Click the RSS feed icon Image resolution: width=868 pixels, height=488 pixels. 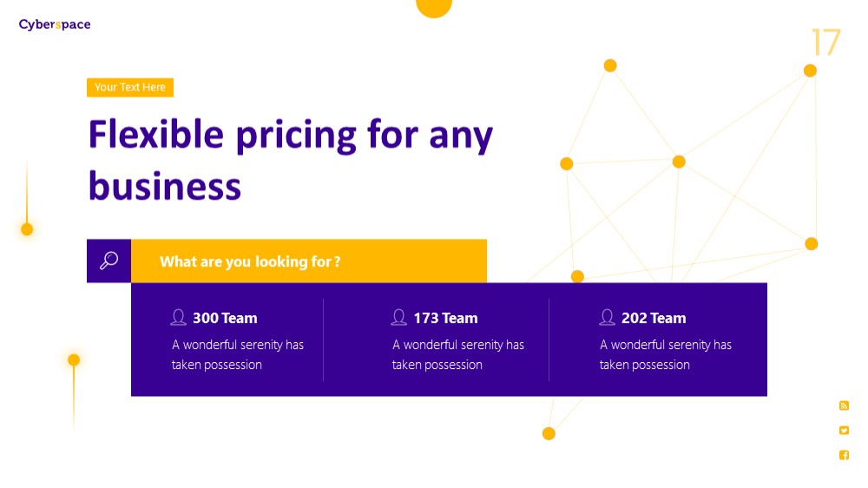tap(844, 406)
